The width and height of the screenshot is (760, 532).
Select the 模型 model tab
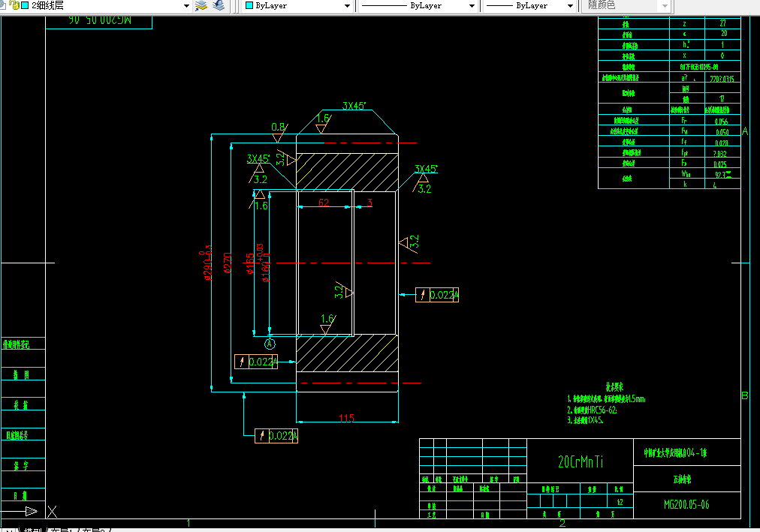pyautogui.click(x=33, y=530)
